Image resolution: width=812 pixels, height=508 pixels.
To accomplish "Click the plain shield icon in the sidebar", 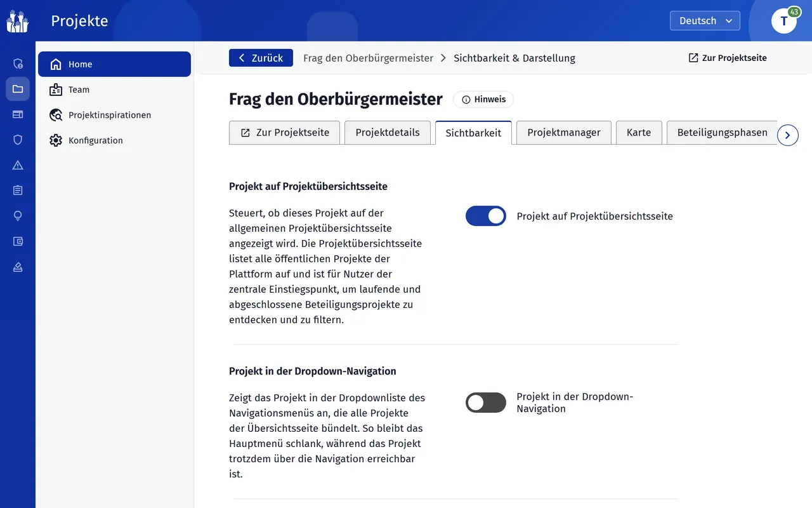I will point(18,140).
